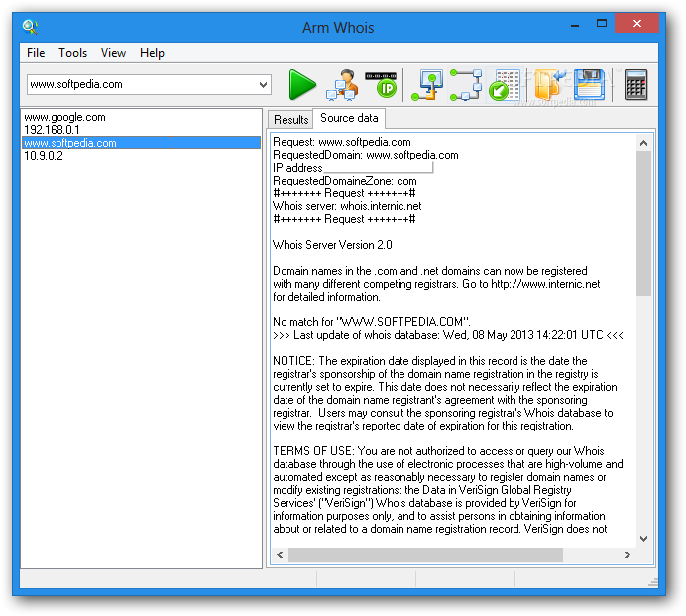686x616 pixels.
Task: Click the vertical scrollbar up arrow
Action: (643, 143)
